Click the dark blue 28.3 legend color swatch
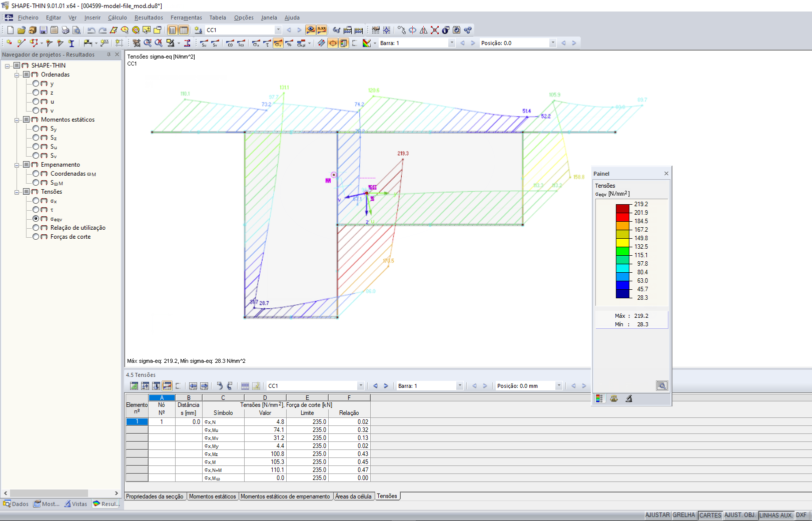812x521 pixels. (623, 294)
